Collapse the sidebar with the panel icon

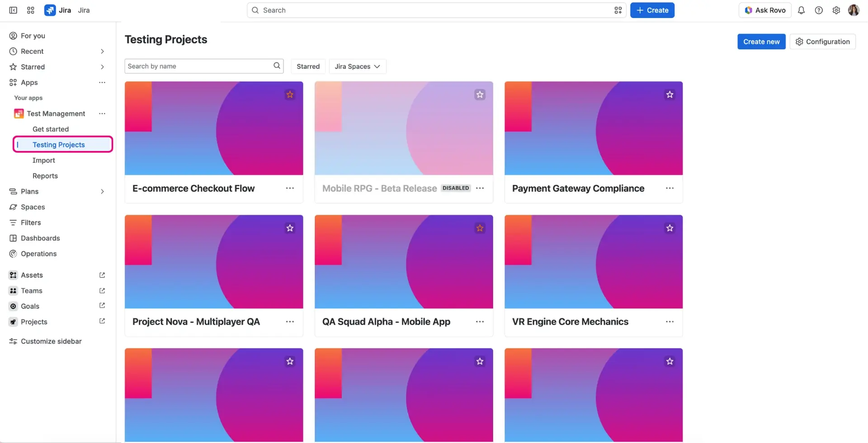13,10
